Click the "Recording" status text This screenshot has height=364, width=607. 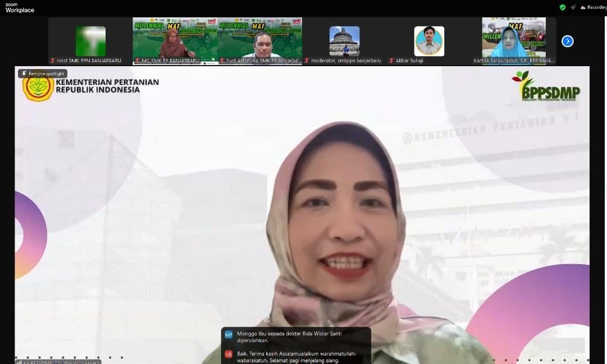[597, 7]
